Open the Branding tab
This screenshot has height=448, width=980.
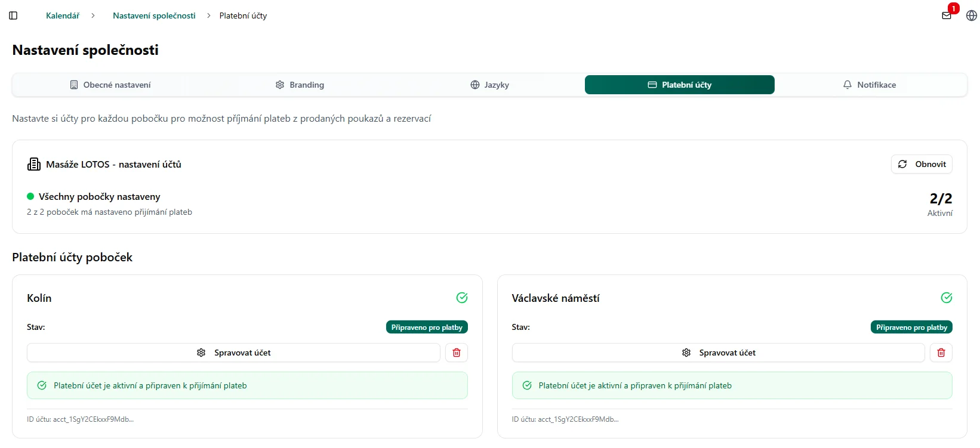[300, 85]
